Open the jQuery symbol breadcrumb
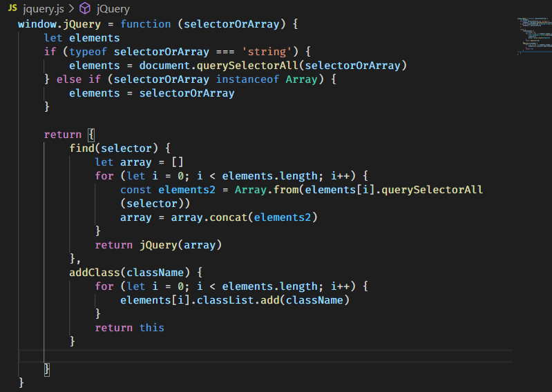The width and height of the screenshot is (552, 392). [x=113, y=9]
